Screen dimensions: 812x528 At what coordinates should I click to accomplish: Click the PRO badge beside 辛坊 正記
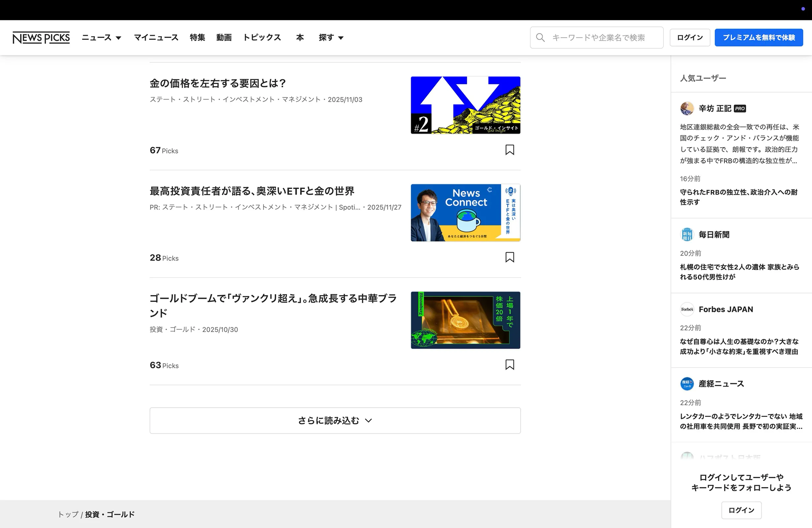coord(740,109)
